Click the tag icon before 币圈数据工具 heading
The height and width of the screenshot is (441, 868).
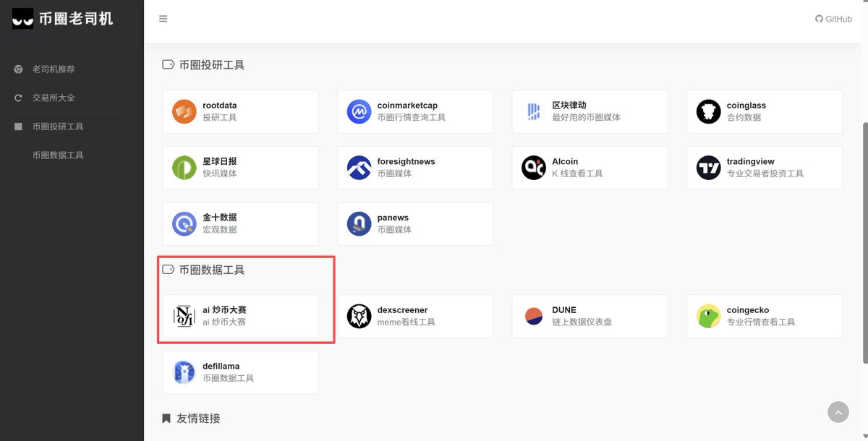[x=168, y=270]
